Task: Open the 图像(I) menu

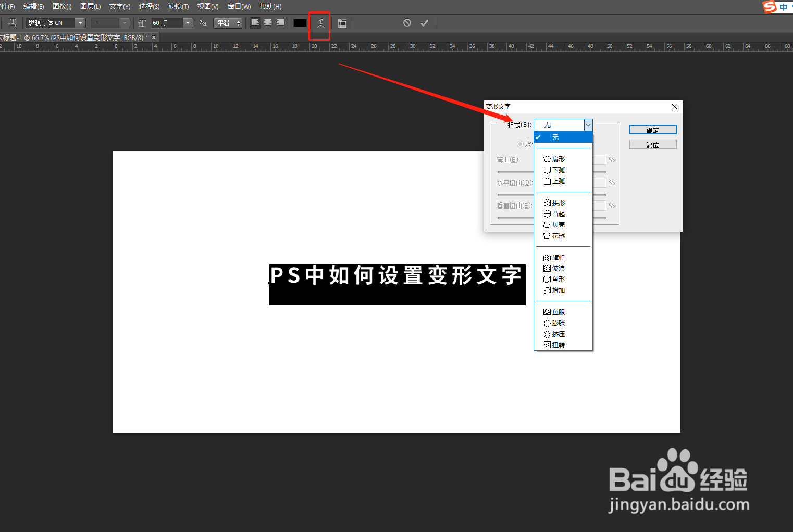Action: tap(62, 7)
